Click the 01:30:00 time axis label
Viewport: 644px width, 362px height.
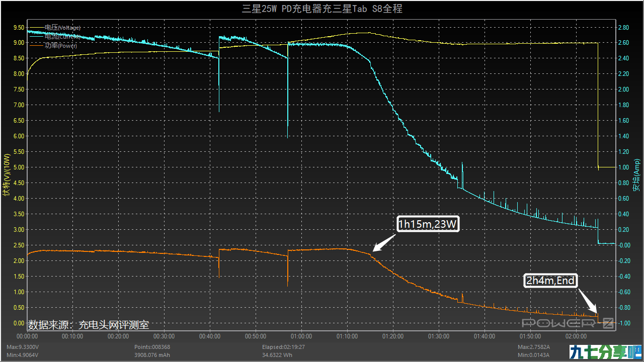click(x=439, y=336)
